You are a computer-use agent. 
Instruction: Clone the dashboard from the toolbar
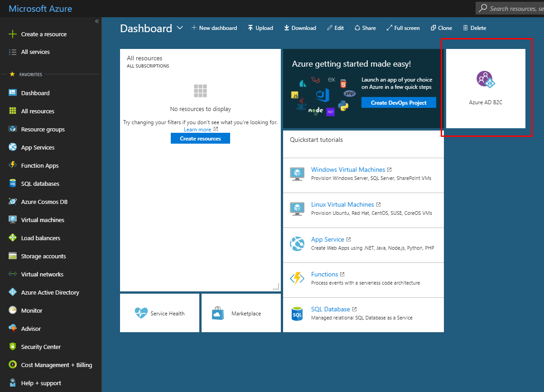click(x=441, y=28)
